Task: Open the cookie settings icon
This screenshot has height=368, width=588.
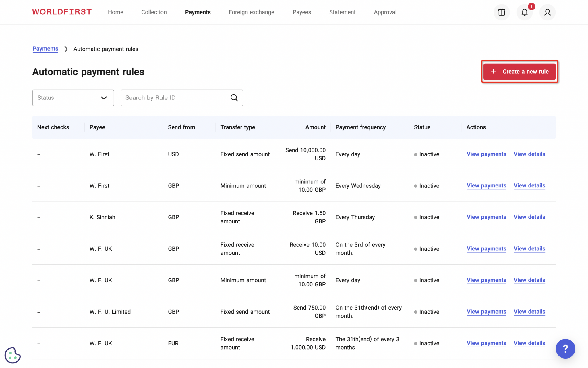Action: click(x=13, y=355)
